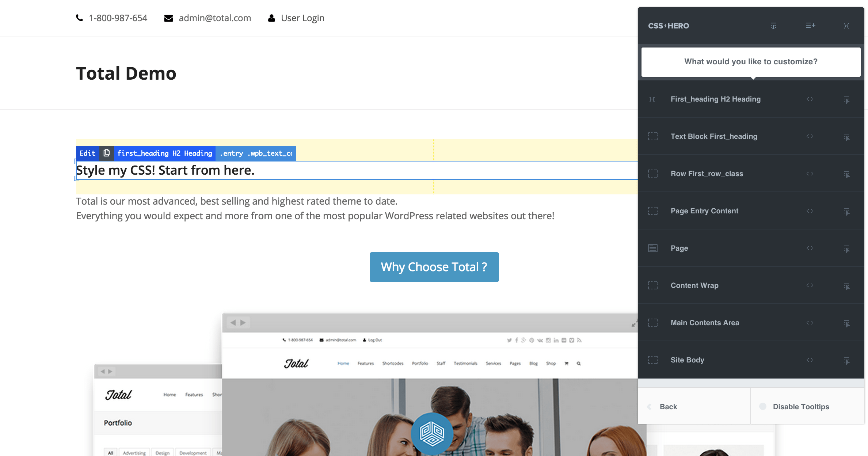
Task: Click the add list icon in CSS Hero header
Action: tap(810, 26)
